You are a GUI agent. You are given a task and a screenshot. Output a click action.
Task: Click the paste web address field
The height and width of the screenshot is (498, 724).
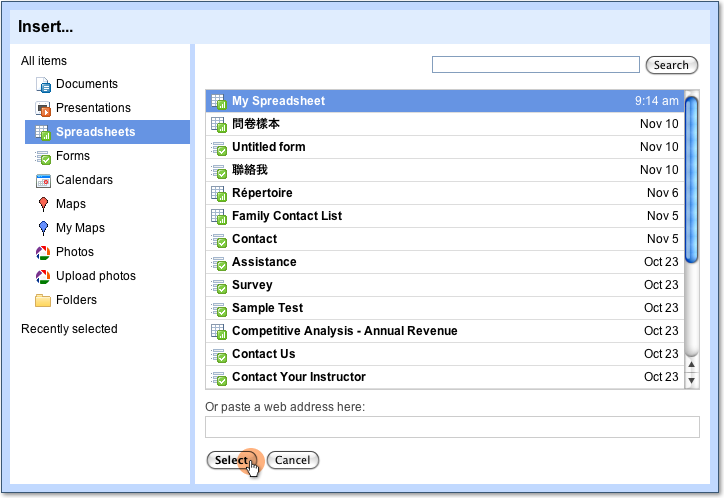point(452,427)
